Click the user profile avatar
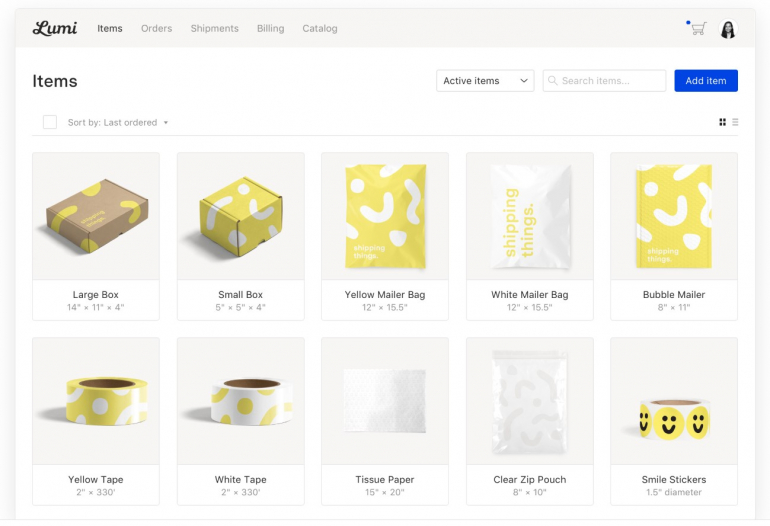Image resolution: width=770 pixels, height=526 pixels. pyautogui.click(x=728, y=29)
